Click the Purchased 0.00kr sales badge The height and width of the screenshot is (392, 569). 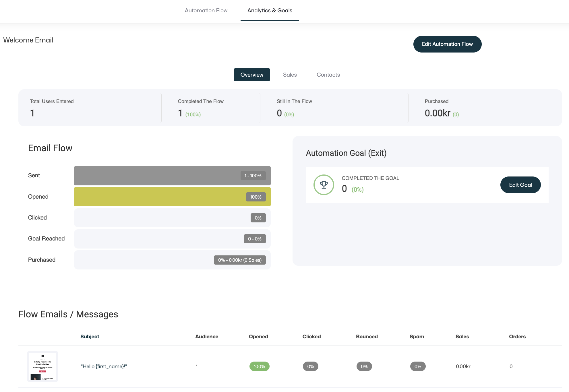pyautogui.click(x=239, y=260)
